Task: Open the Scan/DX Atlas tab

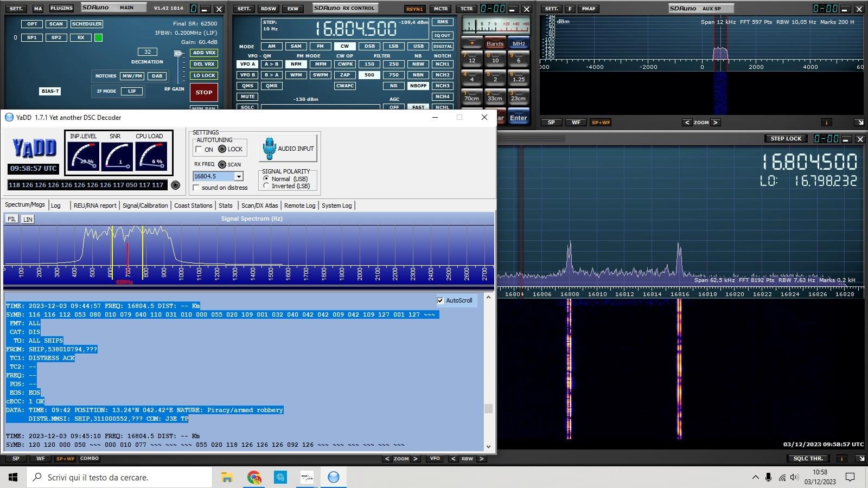Action: 259,206
